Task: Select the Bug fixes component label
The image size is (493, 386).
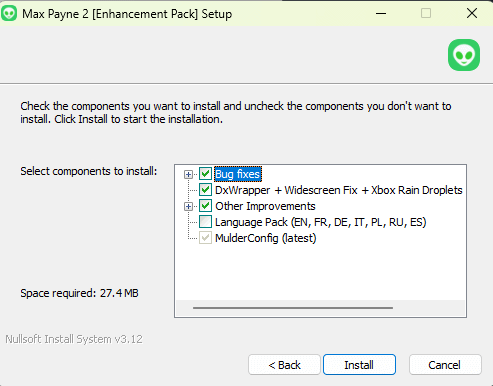Action: [238, 174]
